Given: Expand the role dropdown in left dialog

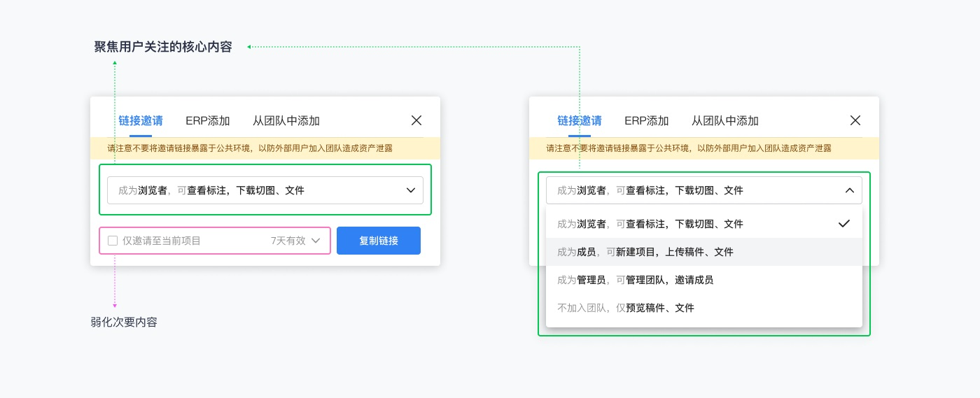Looking at the screenshot, I should click(x=265, y=190).
